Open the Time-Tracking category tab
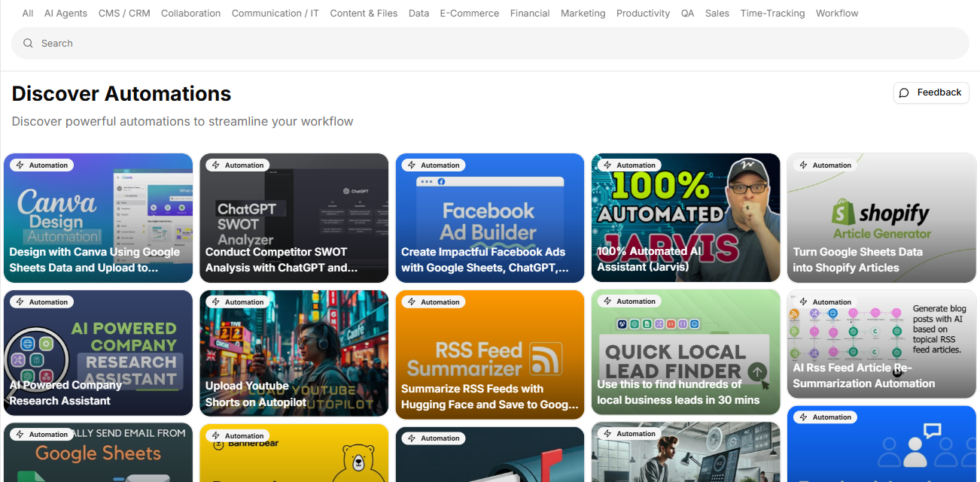This screenshot has height=482, width=980. [772, 14]
